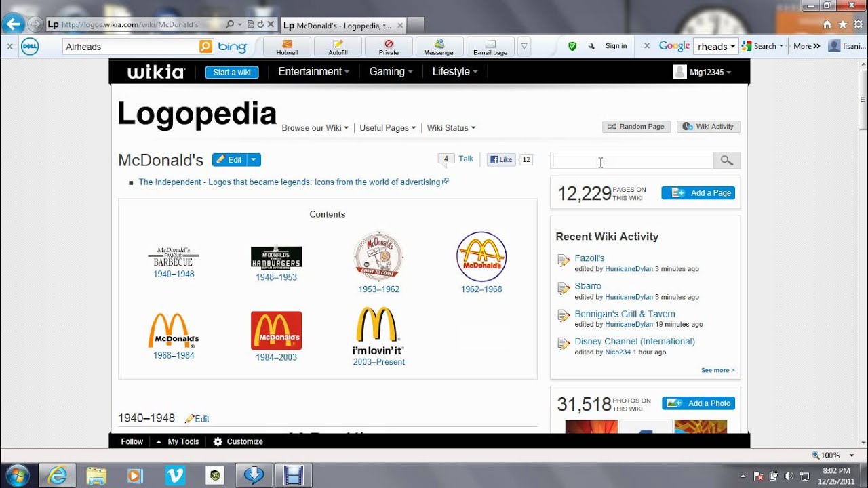Click the Windows Start orb

[16, 476]
